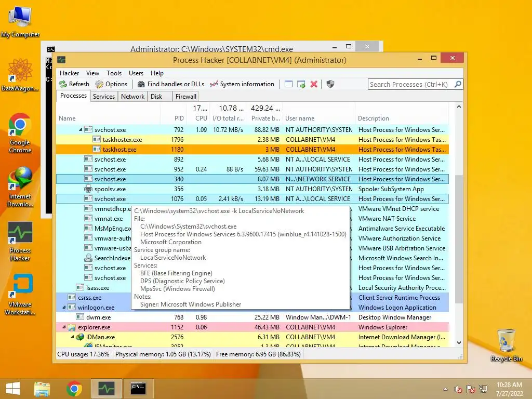The height and width of the screenshot is (399, 532).
Task: Click the SearchIndexer process icon
Action: click(88, 258)
